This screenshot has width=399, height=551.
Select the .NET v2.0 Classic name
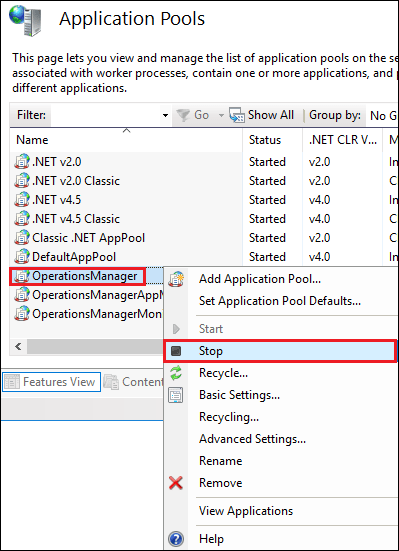(76, 181)
